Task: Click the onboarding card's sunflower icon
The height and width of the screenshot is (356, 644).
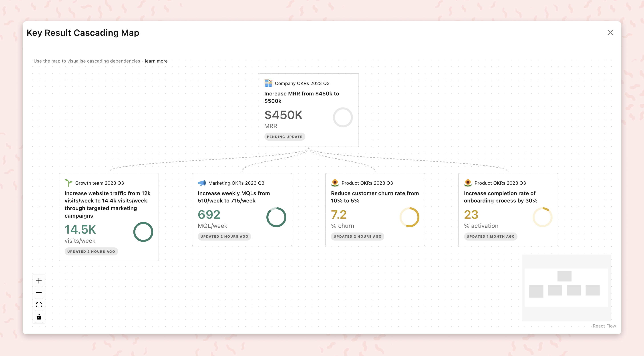Action: click(468, 183)
